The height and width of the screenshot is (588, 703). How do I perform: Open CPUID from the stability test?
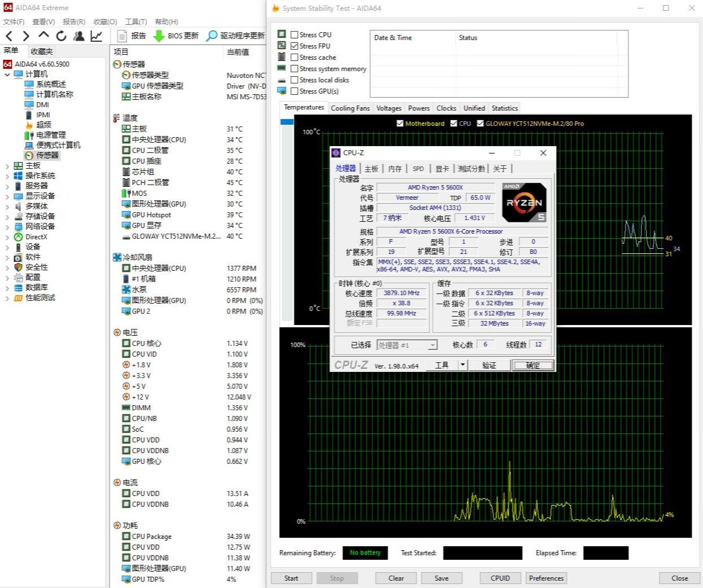(500, 578)
